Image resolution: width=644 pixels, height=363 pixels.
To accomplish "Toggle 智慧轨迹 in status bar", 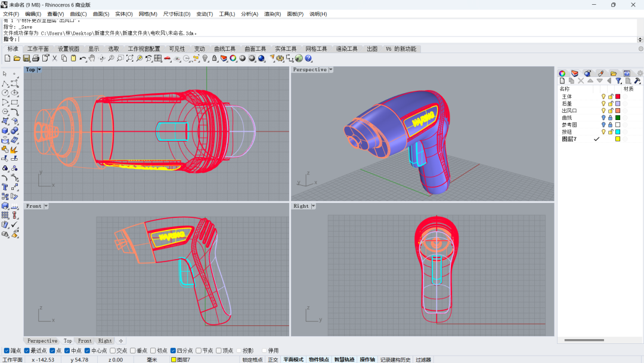I will (x=344, y=359).
